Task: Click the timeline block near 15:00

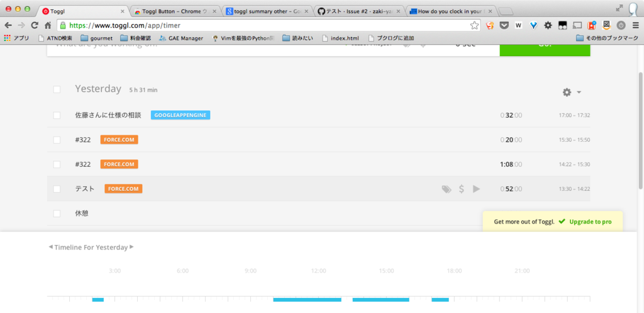Action: pos(380,299)
